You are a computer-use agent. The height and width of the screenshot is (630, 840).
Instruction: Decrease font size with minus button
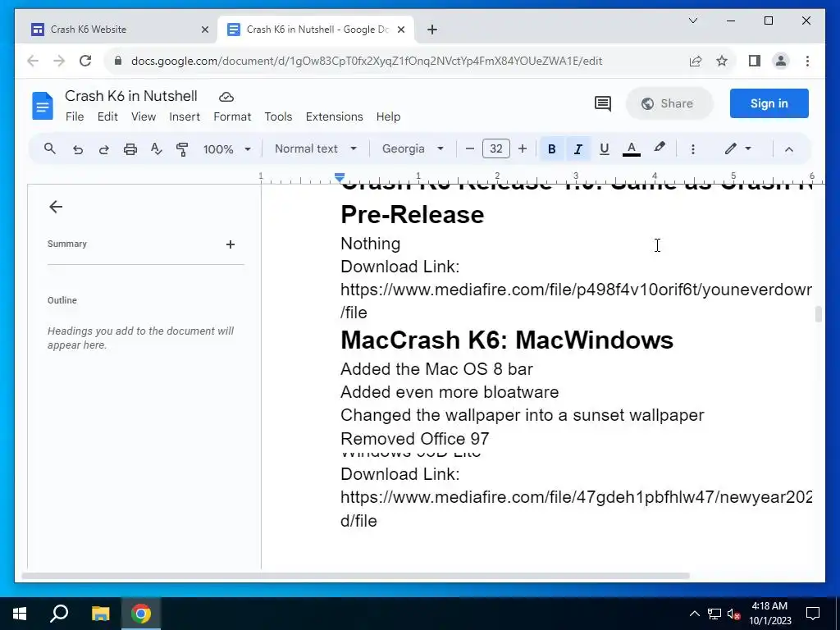[x=470, y=149]
